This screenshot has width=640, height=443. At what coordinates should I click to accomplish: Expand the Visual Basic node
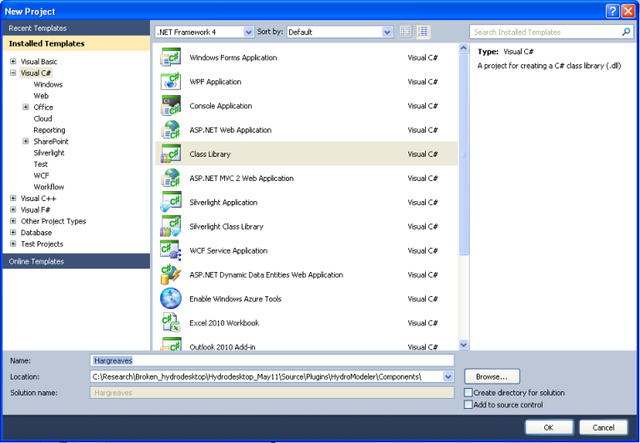click(x=13, y=62)
